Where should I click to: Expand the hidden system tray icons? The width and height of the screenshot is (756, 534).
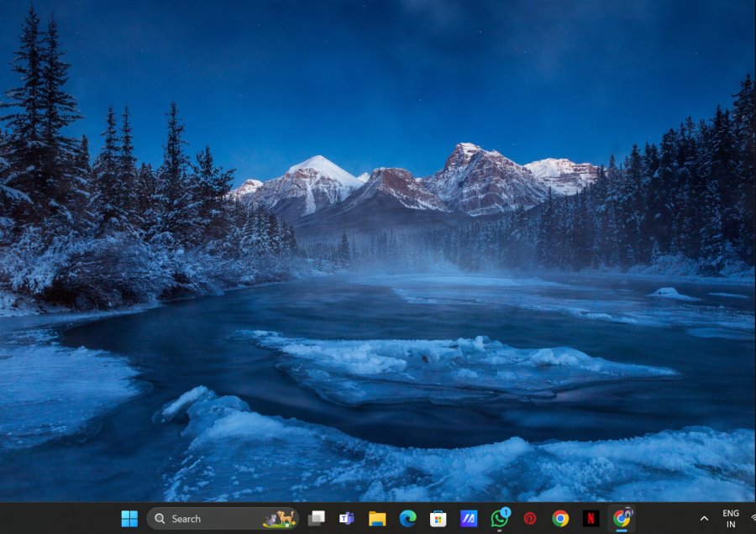pyautogui.click(x=704, y=519)
